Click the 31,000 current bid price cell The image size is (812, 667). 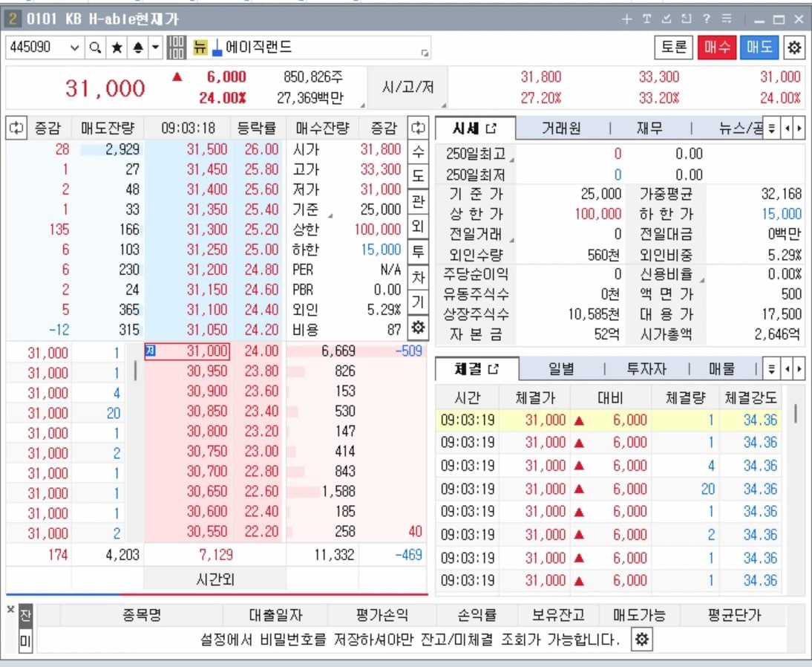coord(187,351)
